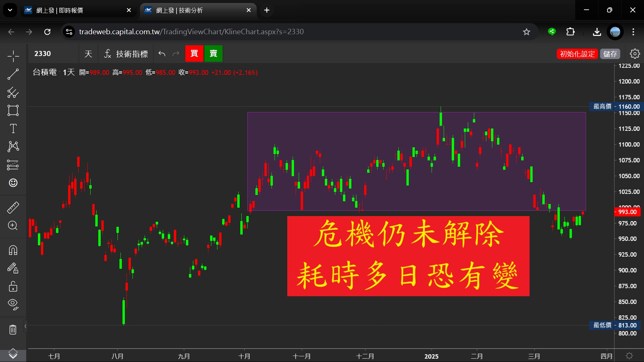Toggle magnet mode for drawings
644x362 pixels.
click(13, 250)
